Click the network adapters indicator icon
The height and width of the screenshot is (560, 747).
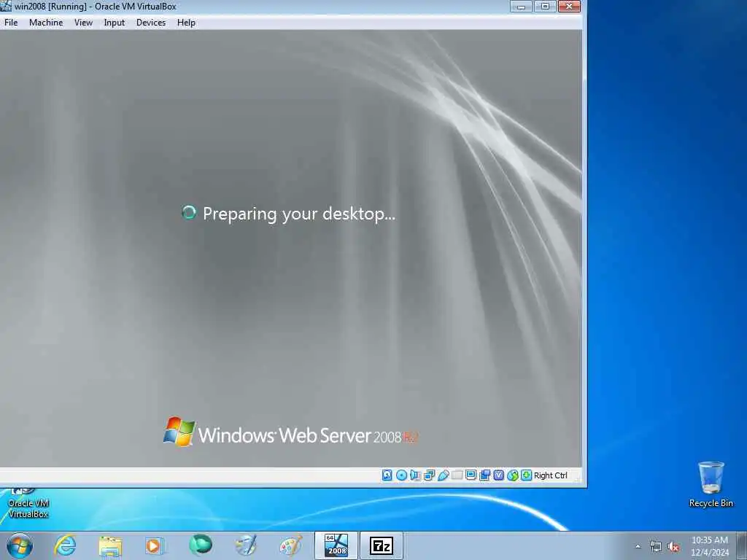tap(429, 475)
